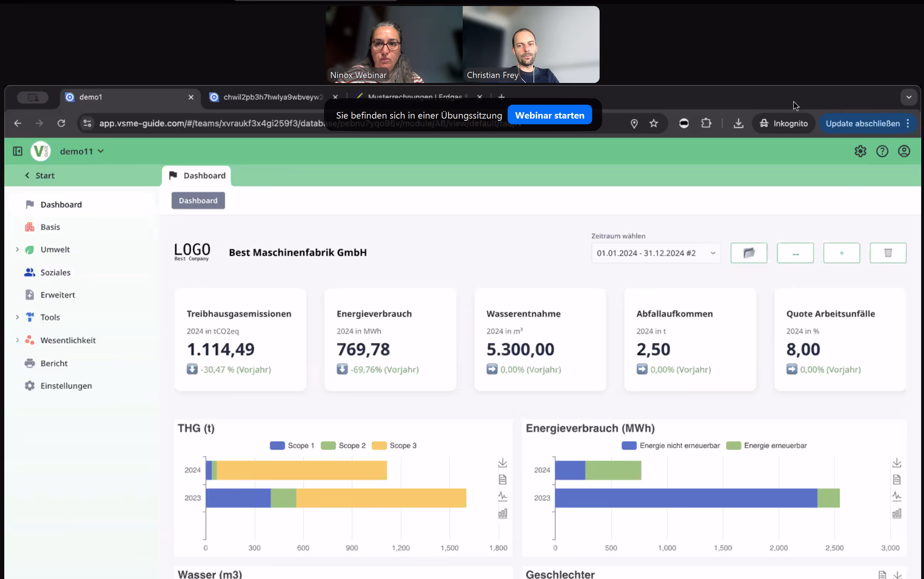Hide Energie erneuerbar series in the legend
This screenshot has height=579, width=924.
(767, 445)
